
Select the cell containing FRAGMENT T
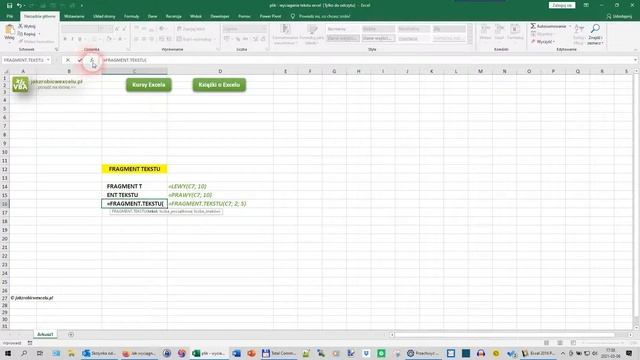coord(134,186)
